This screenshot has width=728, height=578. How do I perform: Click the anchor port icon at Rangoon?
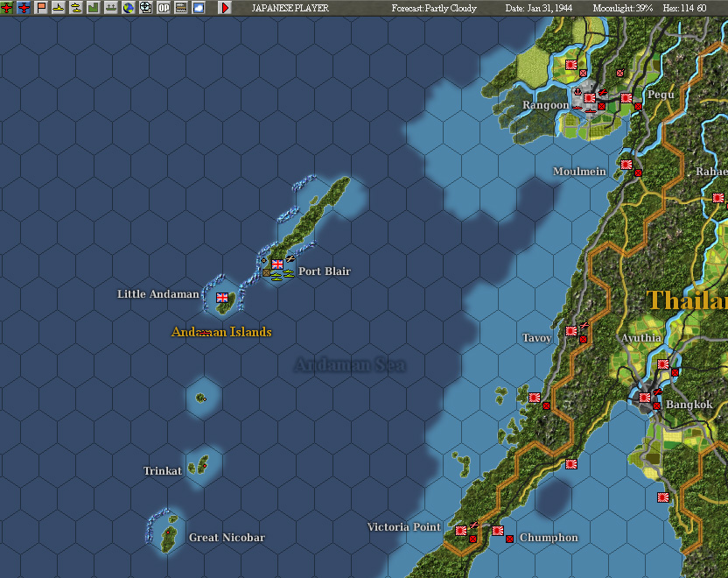click(x=577, y=92)
